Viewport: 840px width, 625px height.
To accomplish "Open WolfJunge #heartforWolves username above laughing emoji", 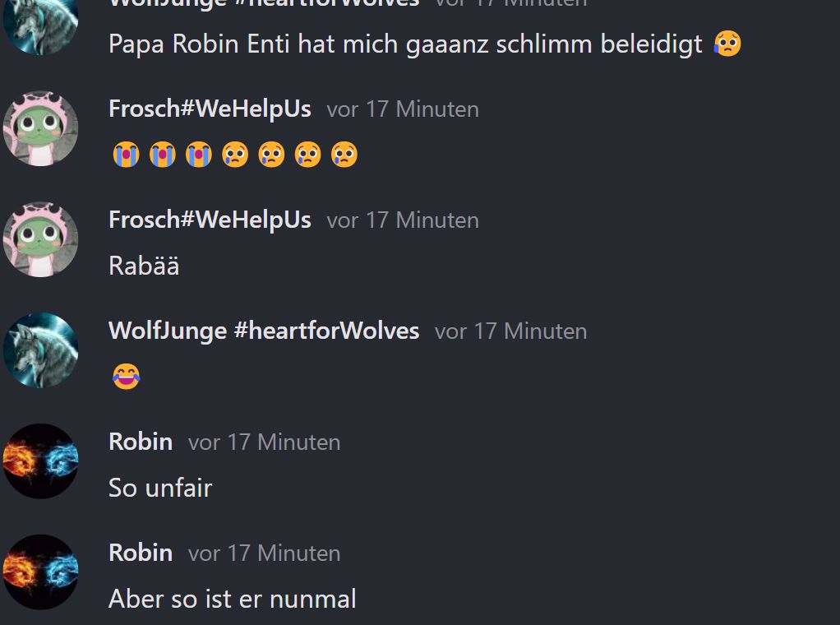I will click(264, 331).
